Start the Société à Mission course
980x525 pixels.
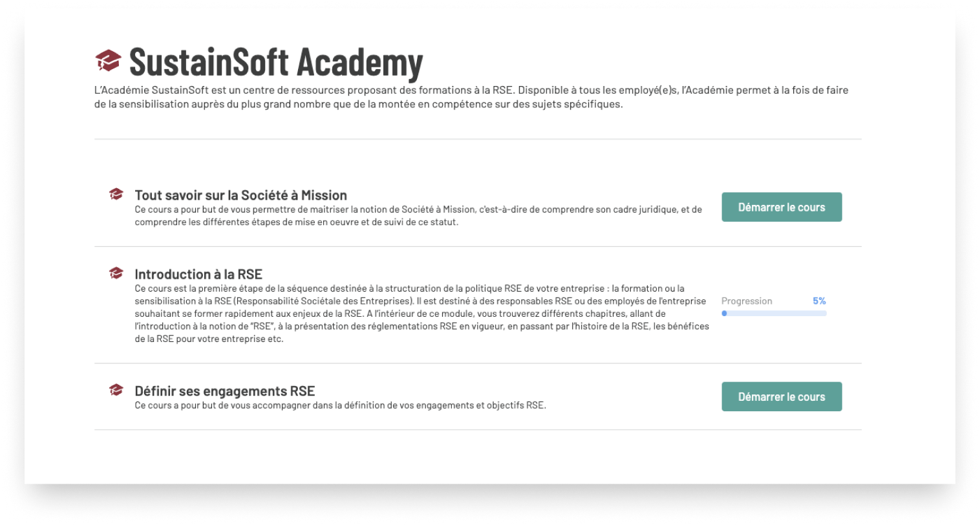tap(782, 207)
